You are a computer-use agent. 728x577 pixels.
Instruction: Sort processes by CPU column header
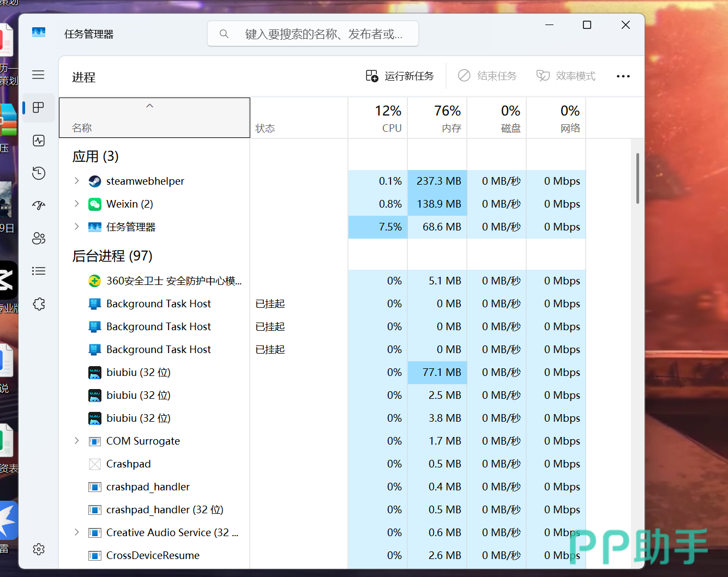[x=388, y=118]
